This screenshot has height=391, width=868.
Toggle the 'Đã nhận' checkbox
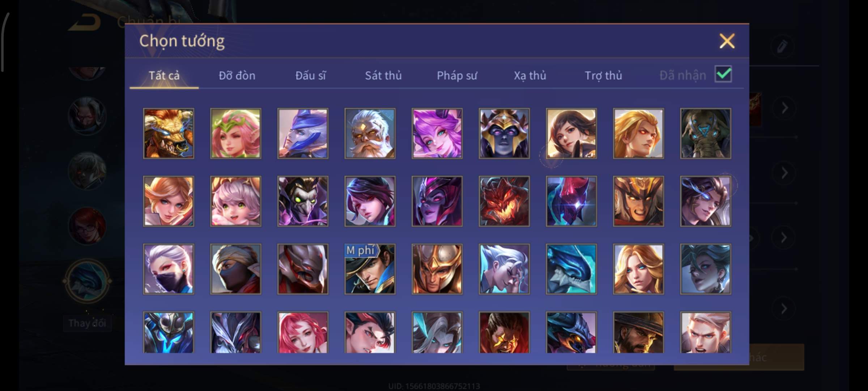723,75
